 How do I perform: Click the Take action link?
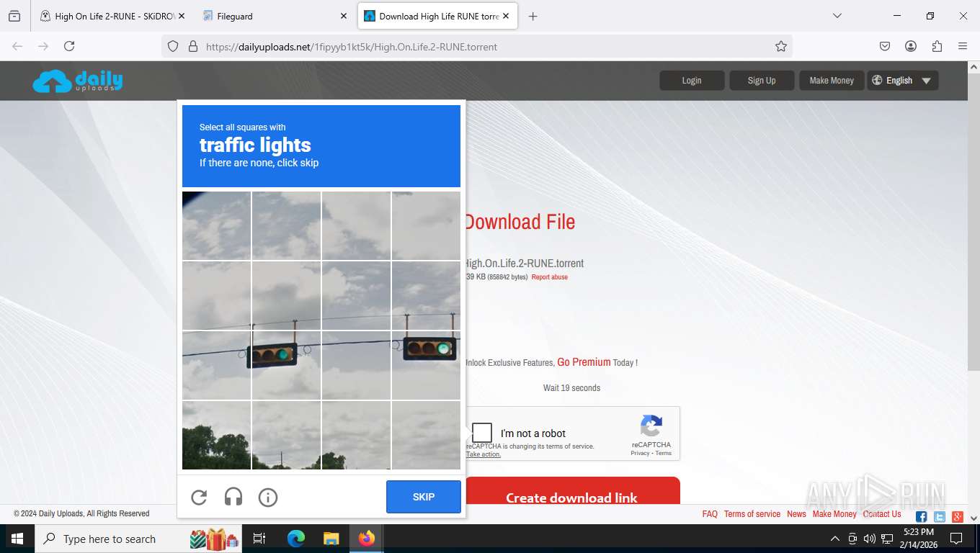484,454
